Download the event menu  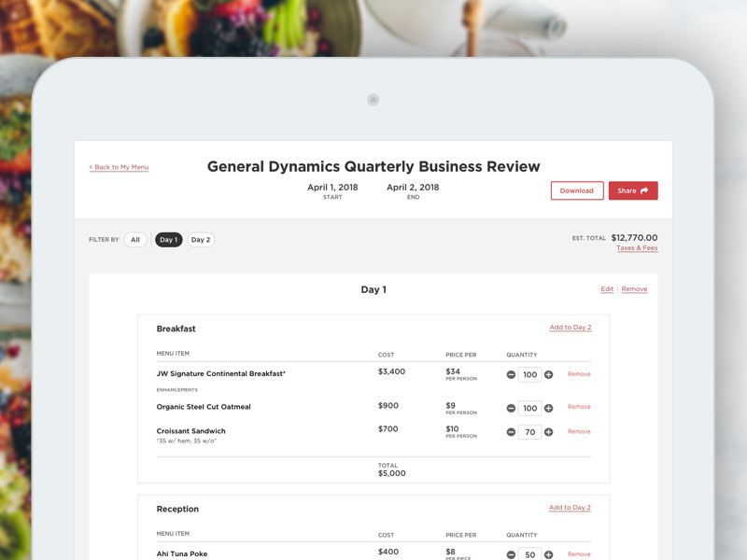pos(577,190)
